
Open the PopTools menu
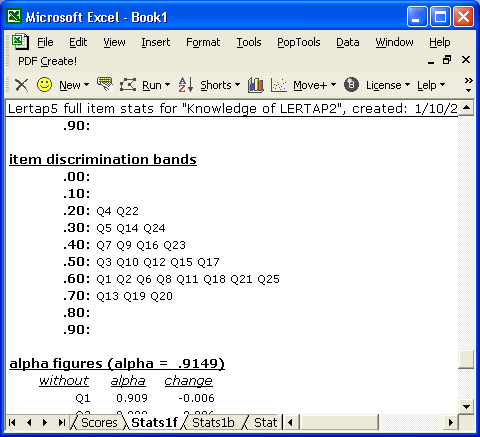[299, 42]
